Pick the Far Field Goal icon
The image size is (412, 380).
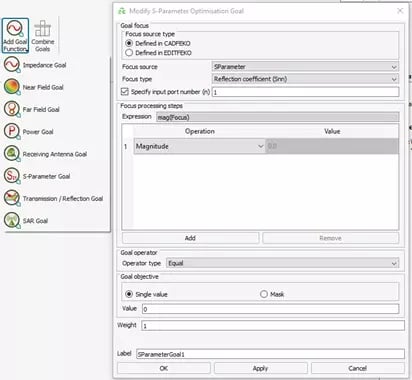pyautogui.click(x=12, y=109)
